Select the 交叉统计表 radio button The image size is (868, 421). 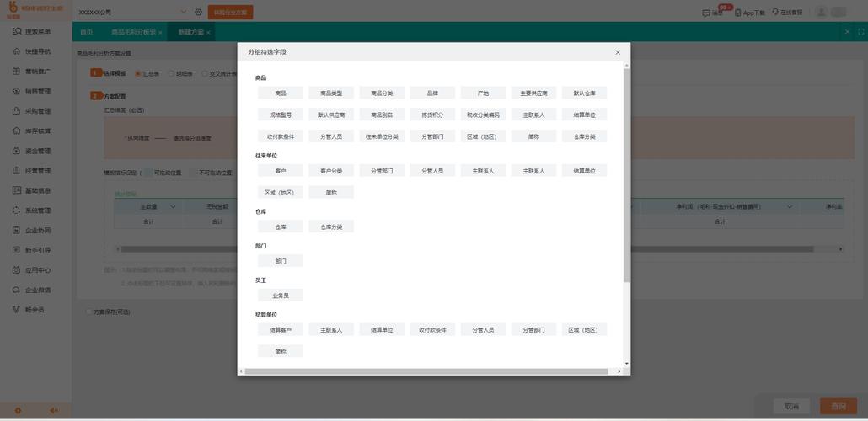205,73
